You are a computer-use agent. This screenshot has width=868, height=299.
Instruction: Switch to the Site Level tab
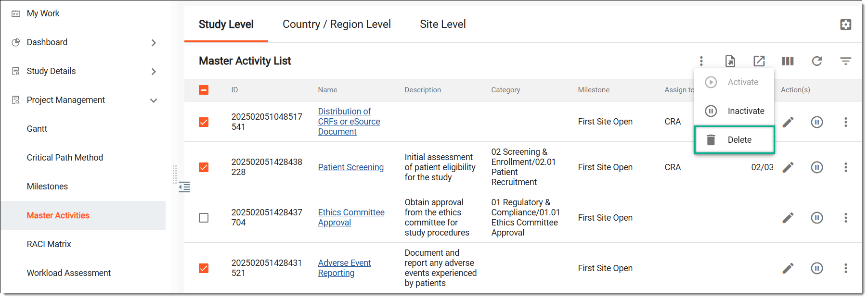[442, 25]
